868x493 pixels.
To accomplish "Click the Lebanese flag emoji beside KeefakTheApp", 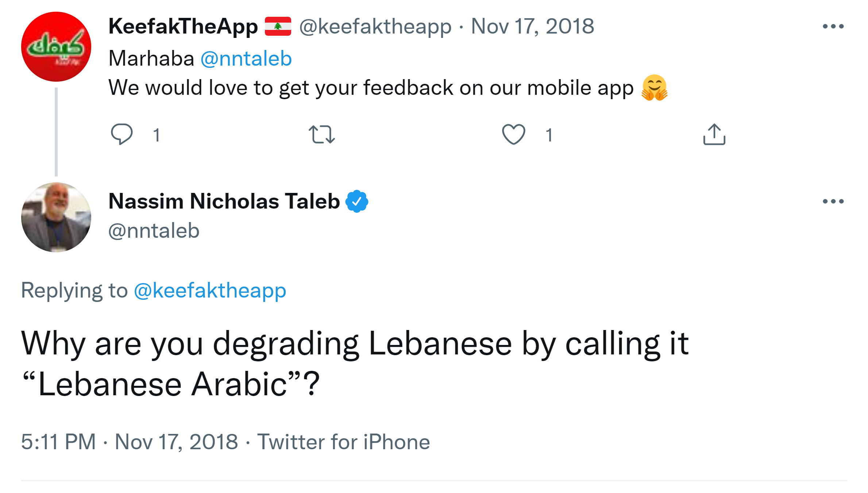I will pos(278,26).
